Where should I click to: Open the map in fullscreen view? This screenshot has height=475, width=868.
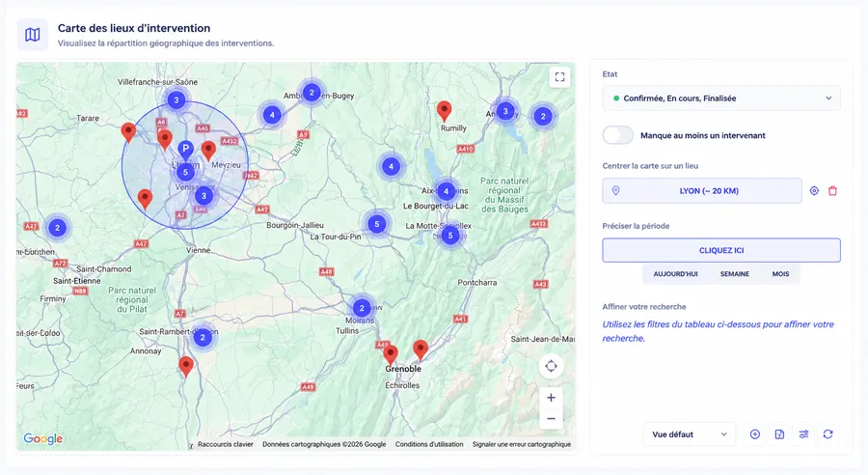point(559,77)
